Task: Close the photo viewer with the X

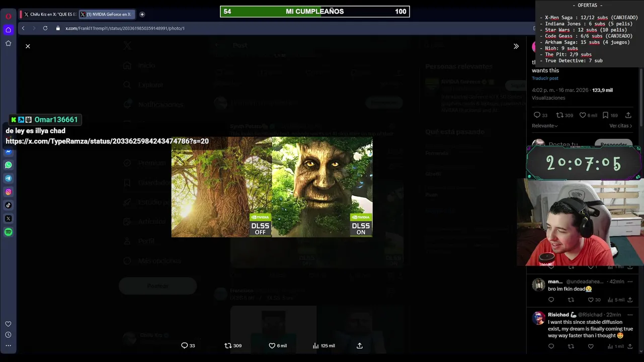Action: click(x=28, y=46)
